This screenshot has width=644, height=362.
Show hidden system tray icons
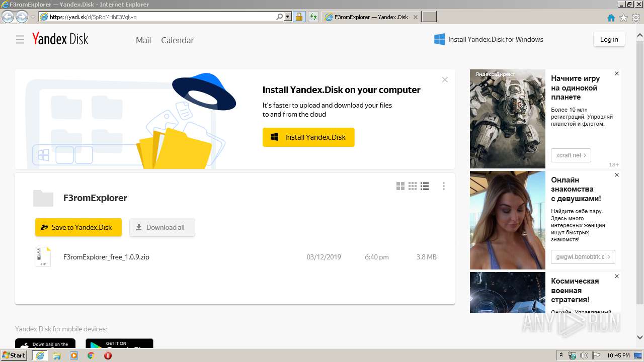[x=561, y=355]
